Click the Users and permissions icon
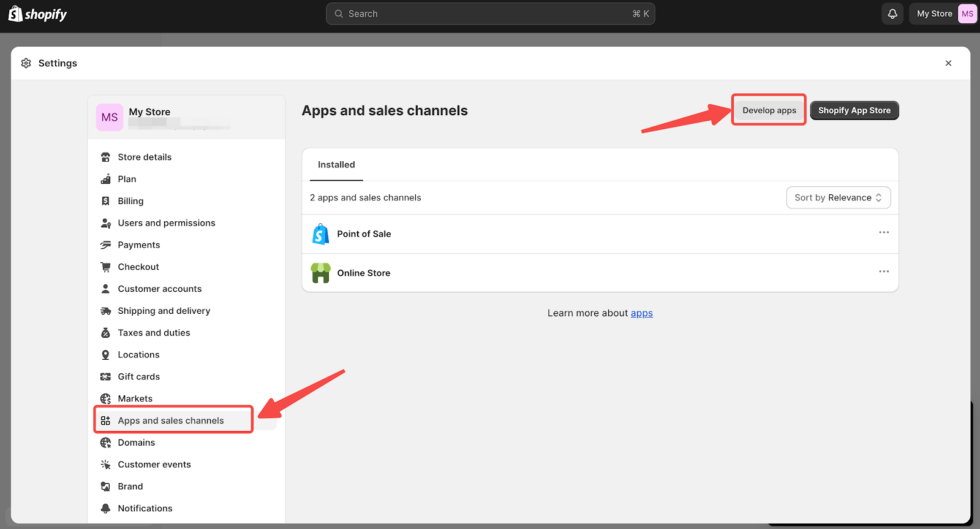The image size is (980, 529). pyautogui.click(x=105, y=223)
